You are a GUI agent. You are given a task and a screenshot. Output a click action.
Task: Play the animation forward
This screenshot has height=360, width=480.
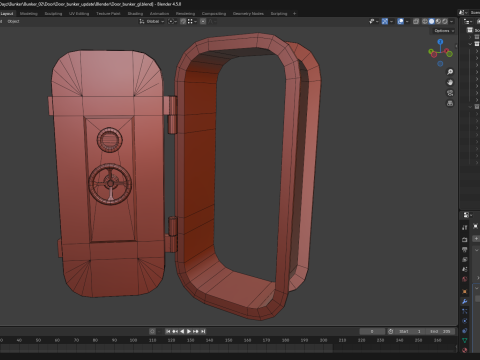[189, 331]
